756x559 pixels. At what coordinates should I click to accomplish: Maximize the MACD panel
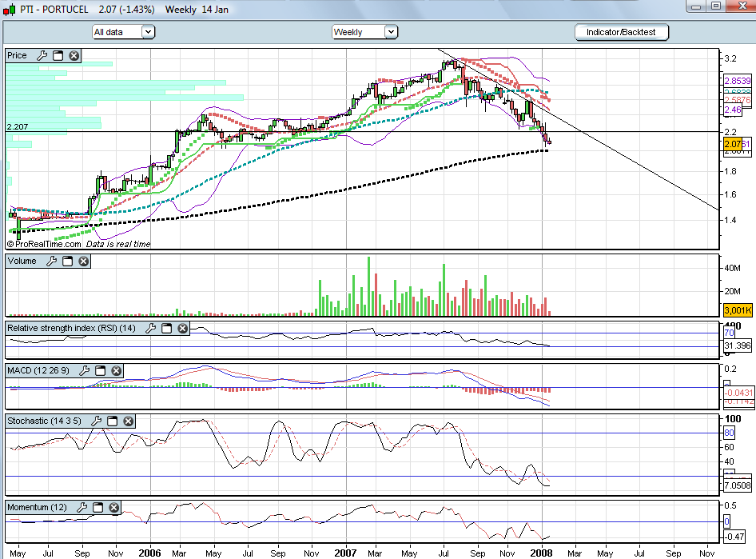(x=100, y=370)
